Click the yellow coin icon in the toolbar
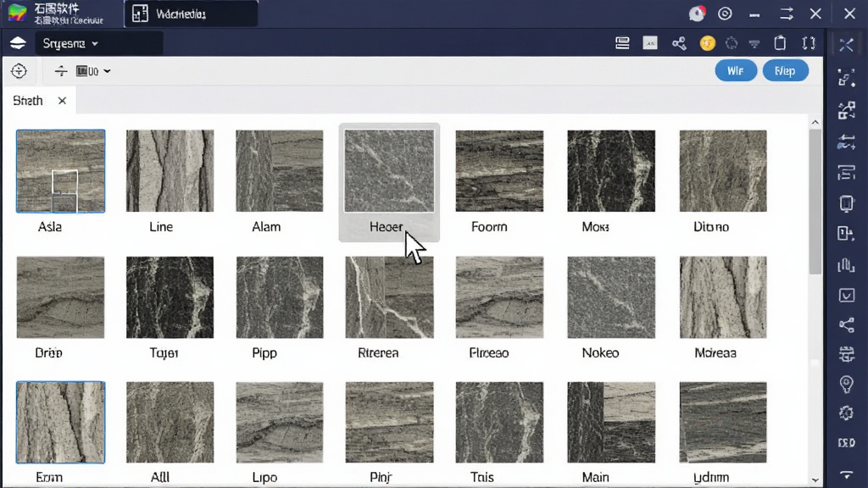The width and height of the screenshot is (868, 488). pyautogui.click(x=707, y=43)
